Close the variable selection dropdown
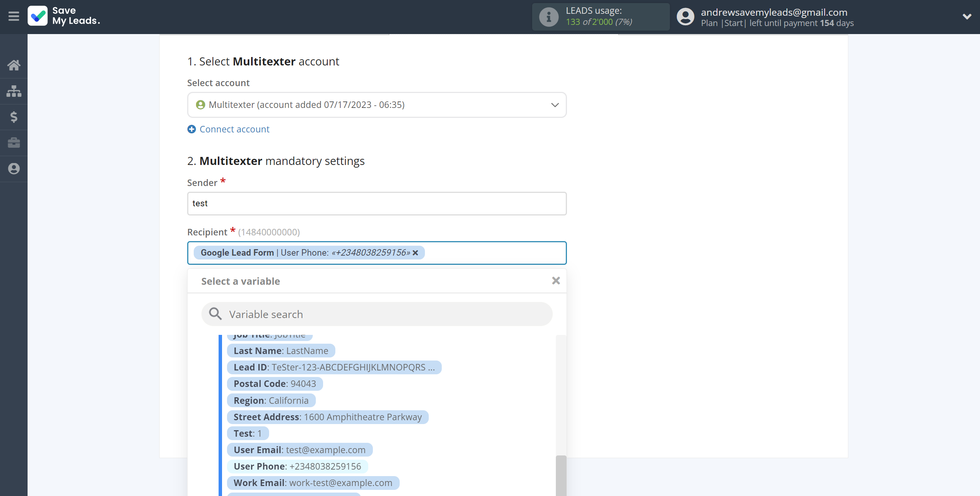980x496 pixels. [x=555, y=281]
